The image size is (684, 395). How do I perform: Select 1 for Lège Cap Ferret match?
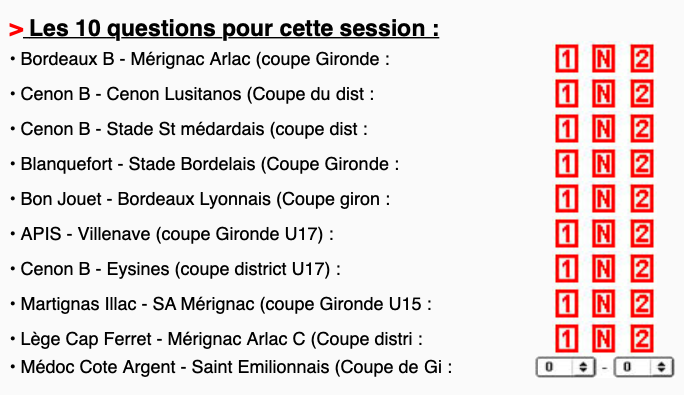tap(566, 338)
